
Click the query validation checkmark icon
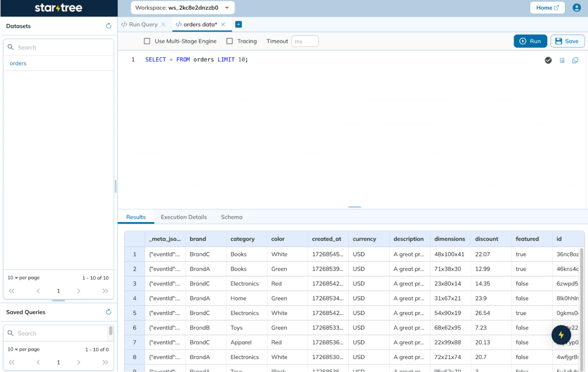tap(548, 60)
